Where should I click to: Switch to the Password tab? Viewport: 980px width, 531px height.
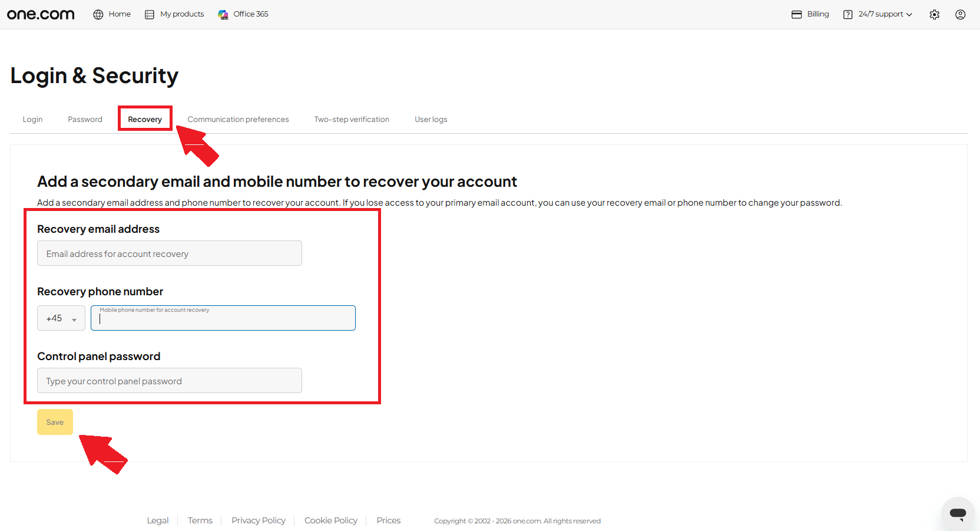tap(85, 119)
